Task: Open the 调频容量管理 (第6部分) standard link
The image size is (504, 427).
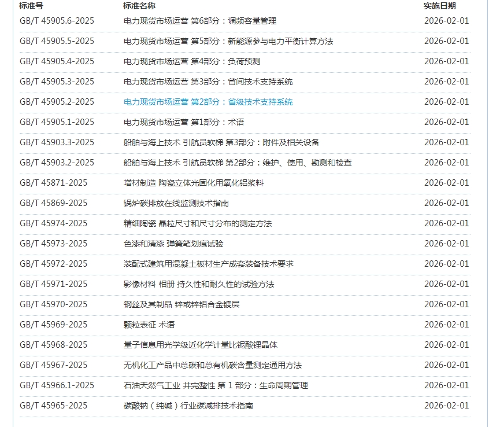Action: 200,21
